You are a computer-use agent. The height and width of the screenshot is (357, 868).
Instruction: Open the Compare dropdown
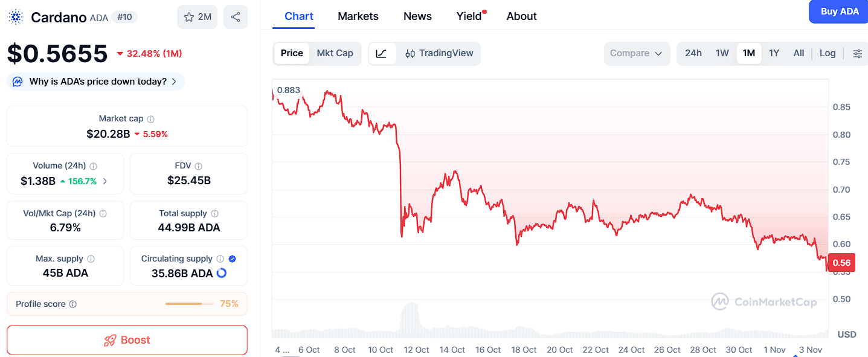coord(637,53)
